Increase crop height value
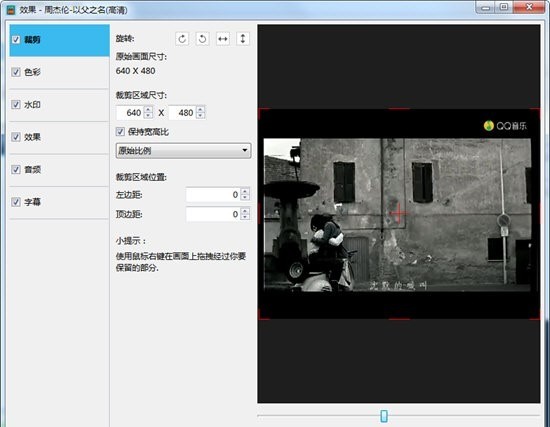 coord(201,109)
